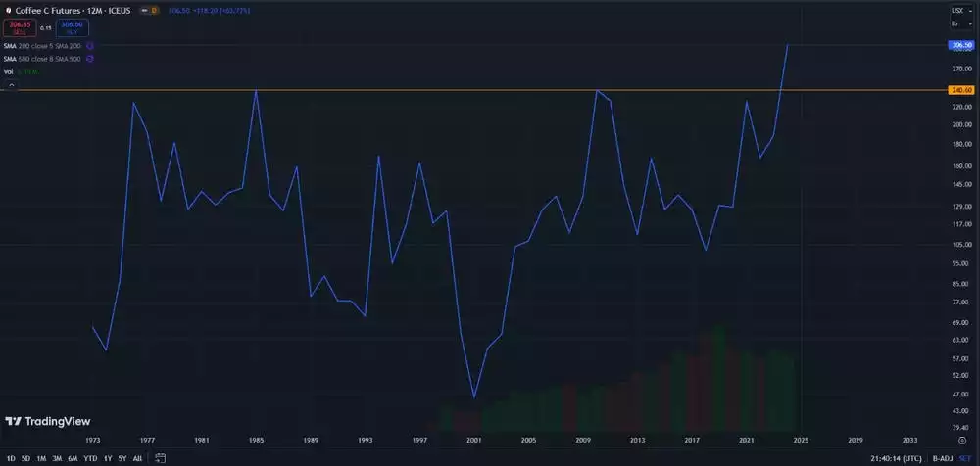Open SMA 500 indicator legend

[42, 59]
